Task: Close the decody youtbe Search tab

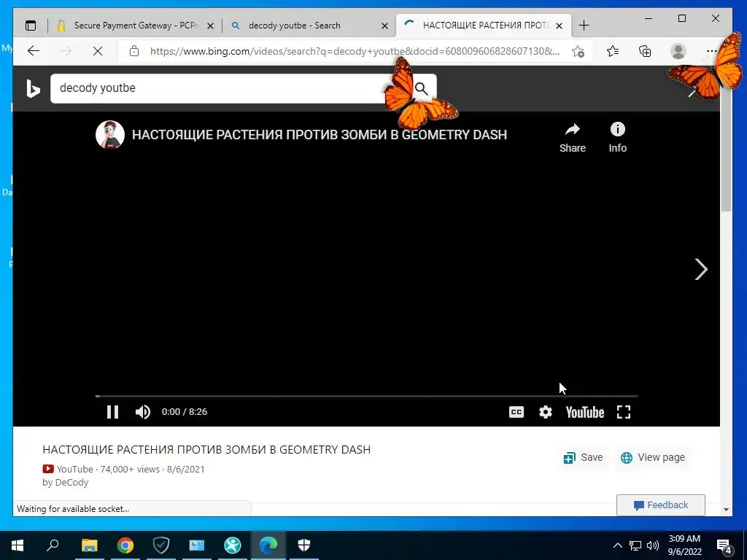Action: coord(385,26)
